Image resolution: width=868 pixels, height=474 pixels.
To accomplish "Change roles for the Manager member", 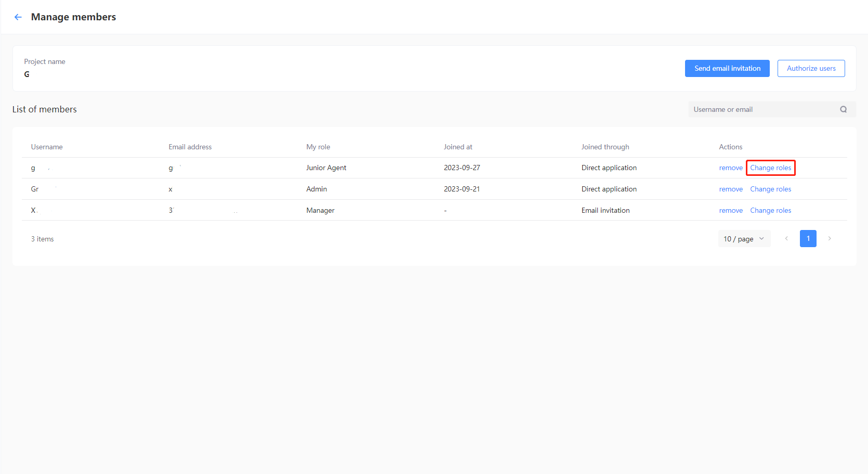I will pos(771,211).
